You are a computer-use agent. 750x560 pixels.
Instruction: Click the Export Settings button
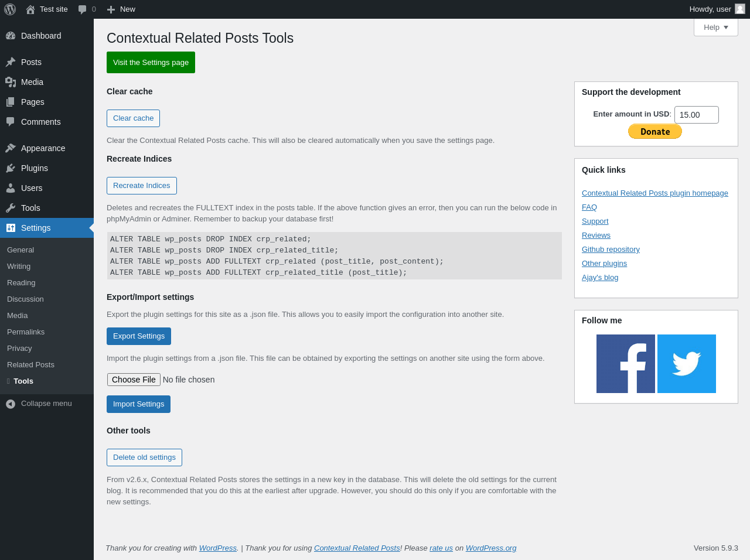[139, 336]
